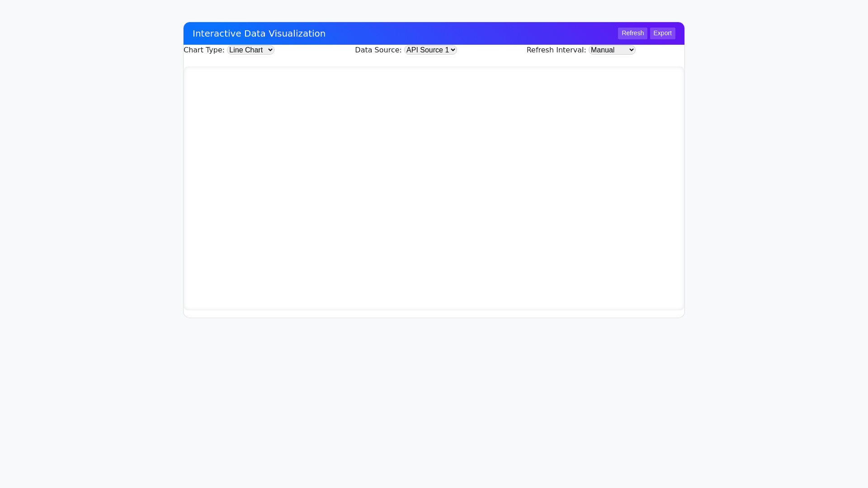
Task: Click the 'API Source 1' selected value
Action: pos(427,50)
